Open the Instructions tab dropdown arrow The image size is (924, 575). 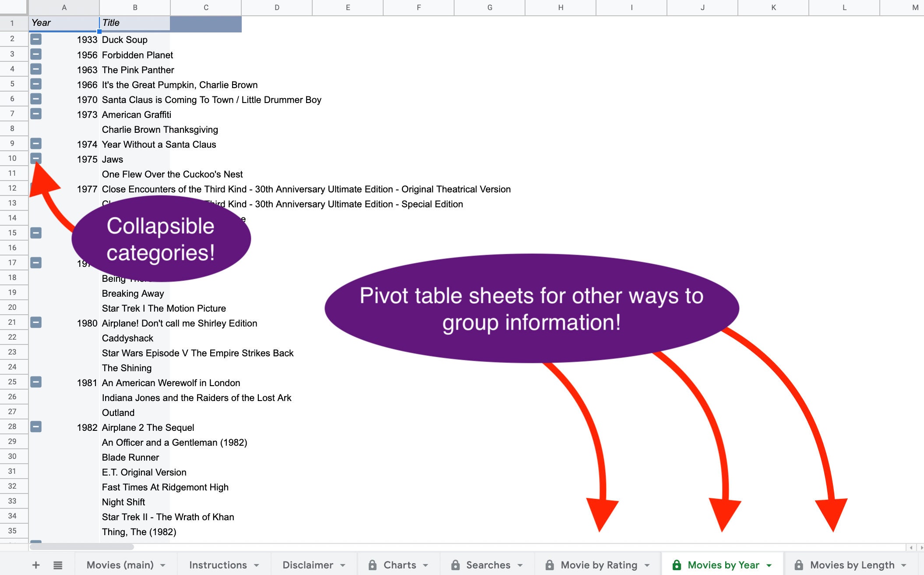point(256,565)
